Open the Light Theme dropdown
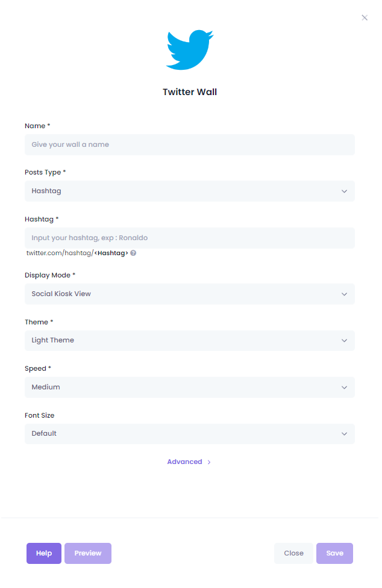Viewport: 382px width, 588px height. pos(190,341)
